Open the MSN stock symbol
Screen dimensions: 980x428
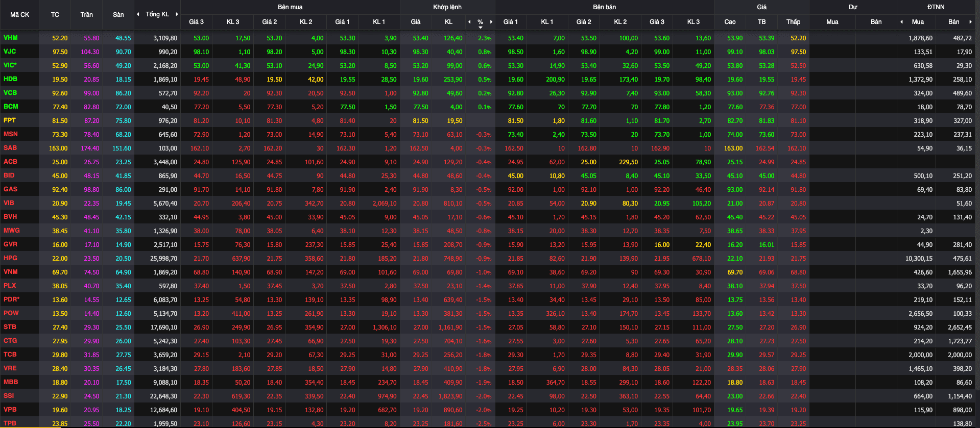coord(11,134)
